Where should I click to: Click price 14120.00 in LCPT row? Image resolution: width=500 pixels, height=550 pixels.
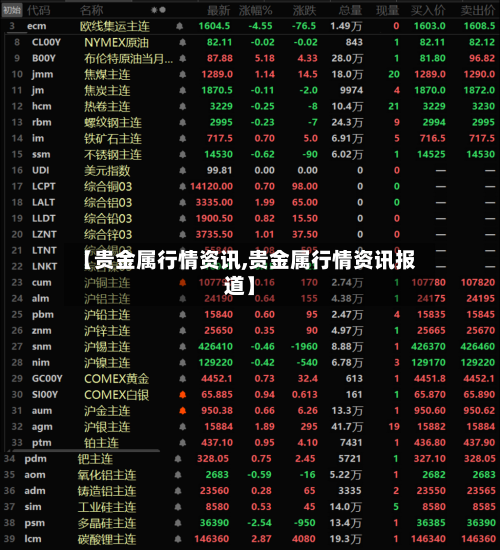coord(211,187)
